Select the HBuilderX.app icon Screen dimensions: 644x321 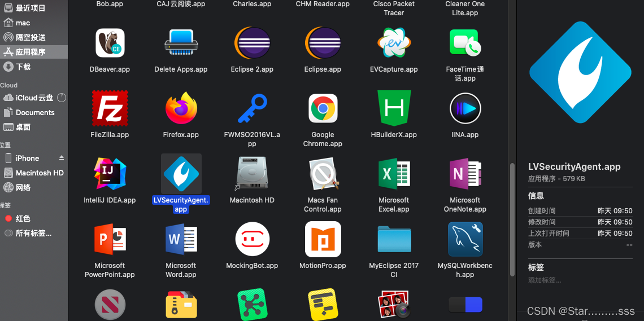pos(394,108)
